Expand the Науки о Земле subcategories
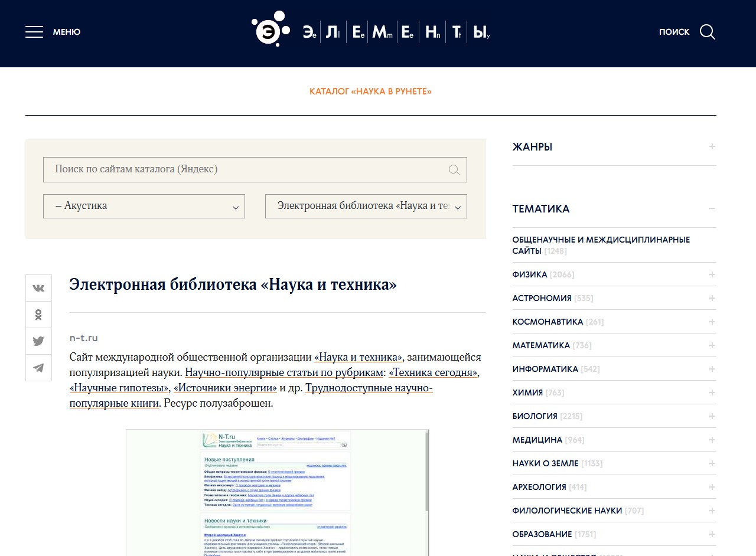 pos(712,463)
